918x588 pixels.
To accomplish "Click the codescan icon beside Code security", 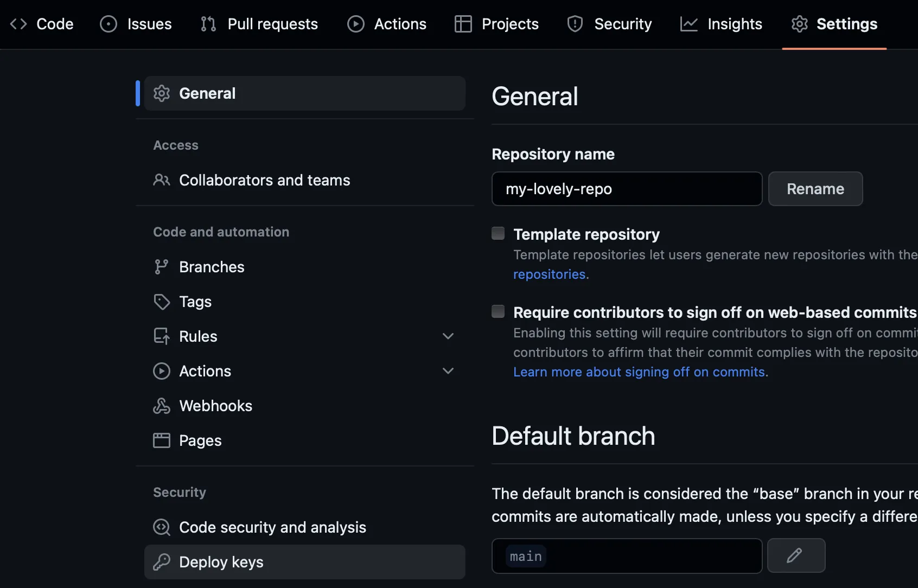I will [x=162, y=527].
